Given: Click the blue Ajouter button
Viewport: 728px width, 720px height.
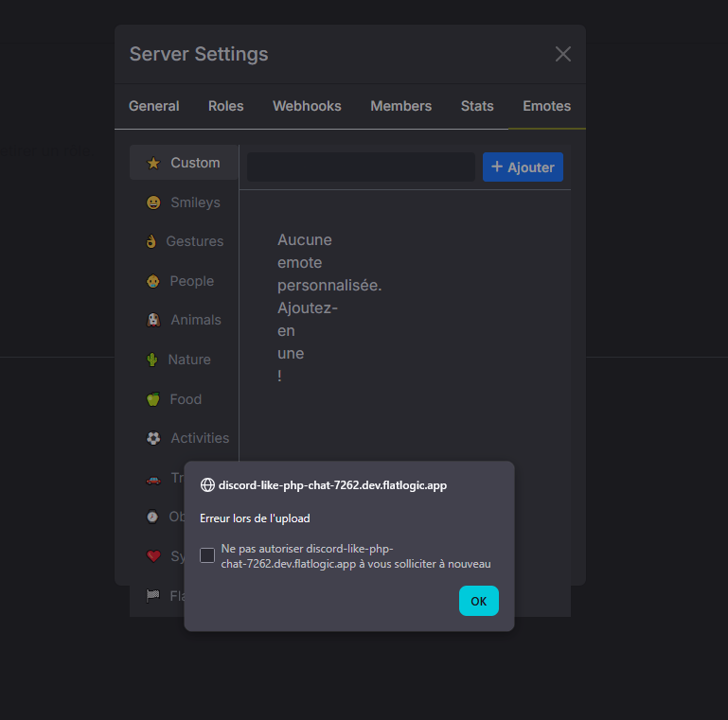Looking at the screenshot, I should click(x=523, y=167).
